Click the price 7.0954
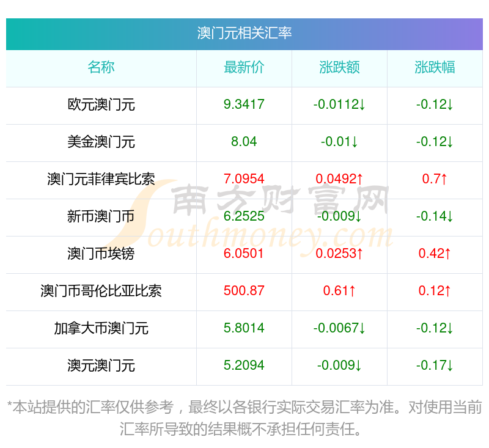Image resolution: width=489 pixels, height=448 pixels. click(x=244, y=179)
